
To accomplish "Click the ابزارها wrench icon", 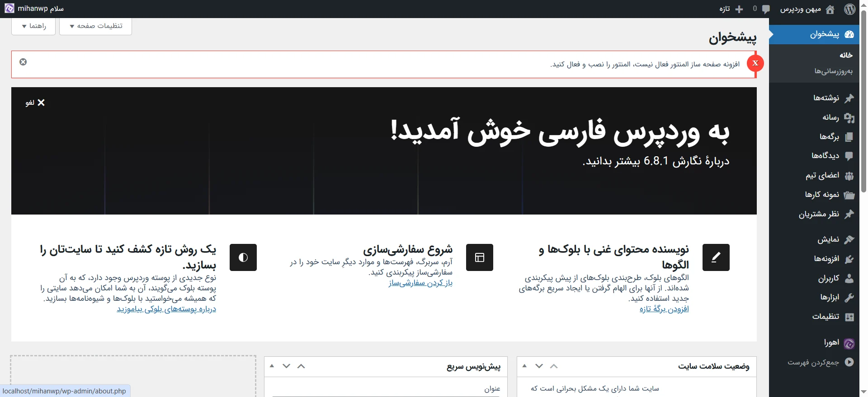I will (x=849, y=297).
